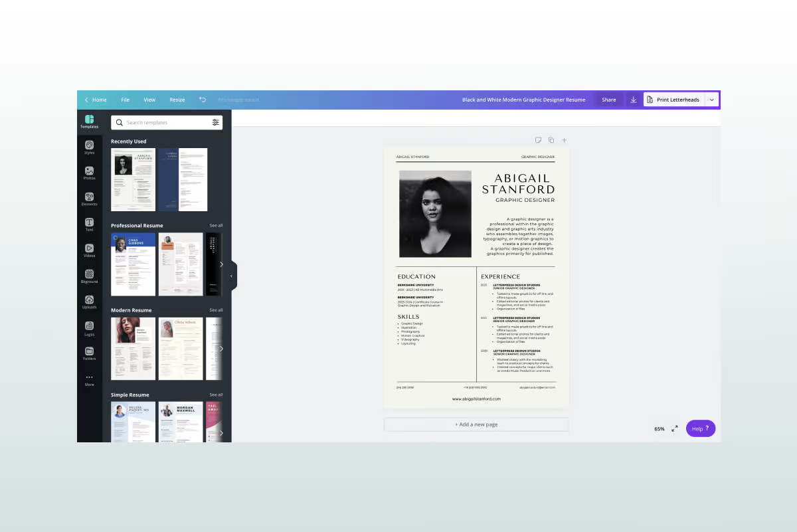Open the 65% zoom level menu
The width and height of the screenshot is (797, 532).
(x=659, y=429)
